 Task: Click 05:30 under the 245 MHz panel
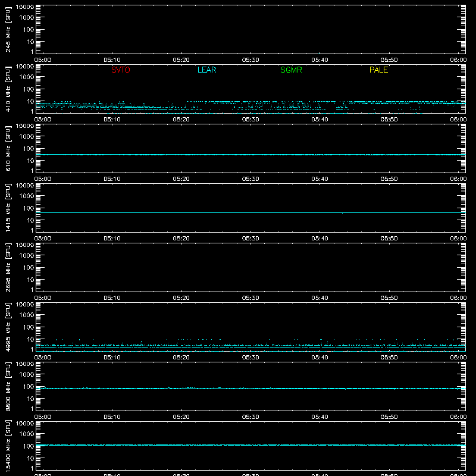coord(250,60)
